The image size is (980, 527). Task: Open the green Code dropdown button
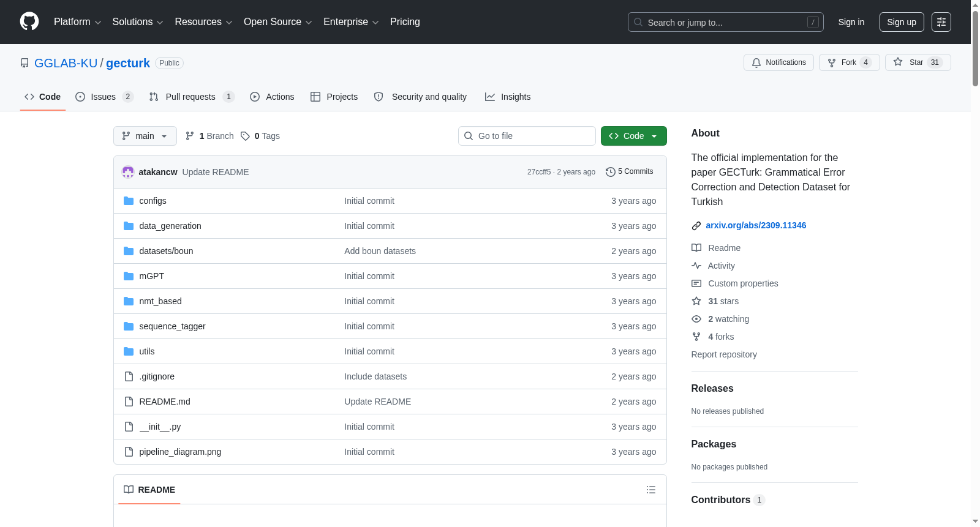pyautogui.click(x=633, y=136)
